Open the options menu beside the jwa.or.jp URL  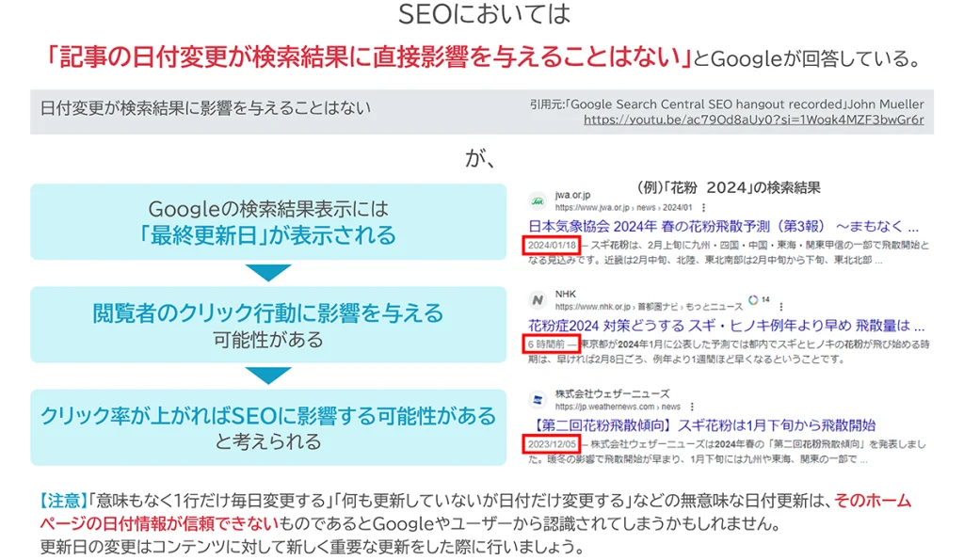click(703, 208)
